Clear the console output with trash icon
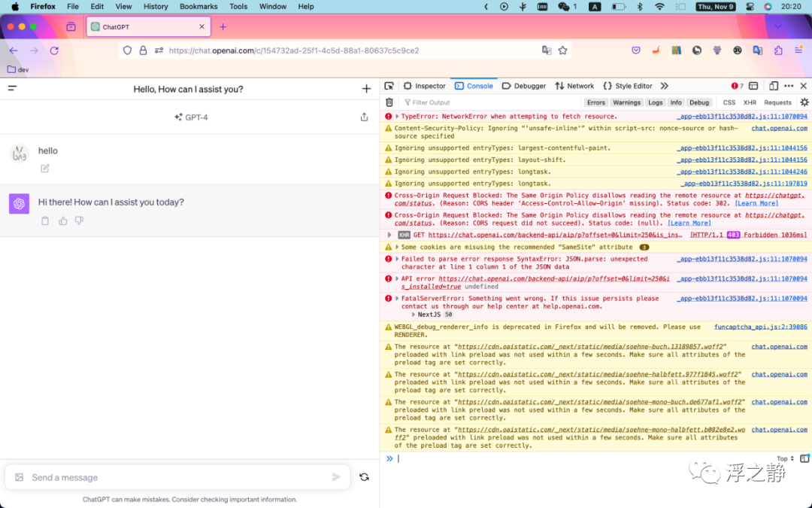 point(389,102)
